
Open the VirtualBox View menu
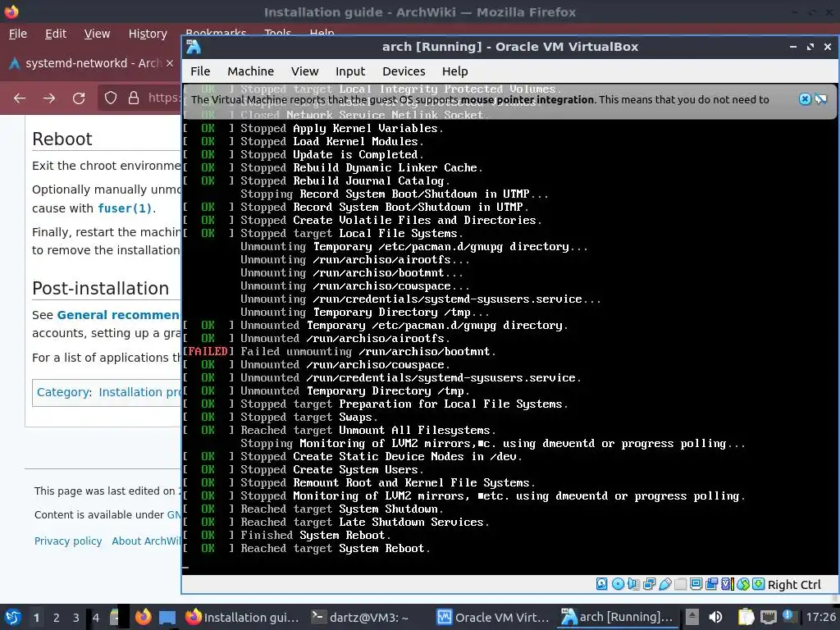click(305, 71)
